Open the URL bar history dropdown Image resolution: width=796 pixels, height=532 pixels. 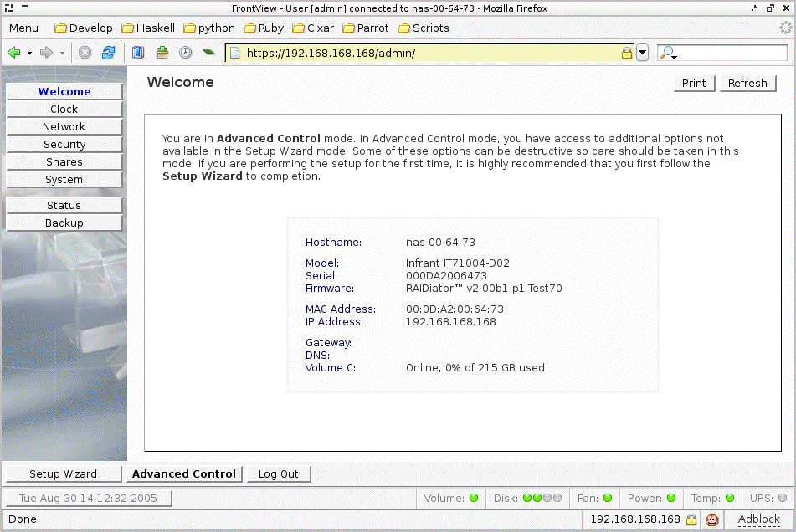[642, 53]
